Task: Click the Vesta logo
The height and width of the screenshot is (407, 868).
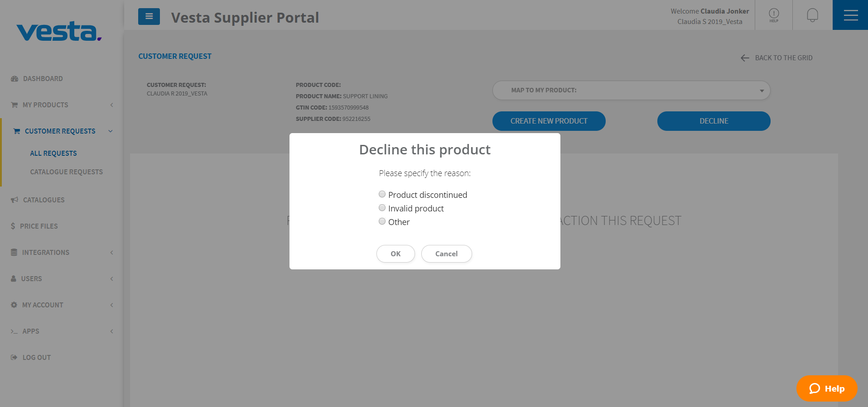Action: click(59, 31)
